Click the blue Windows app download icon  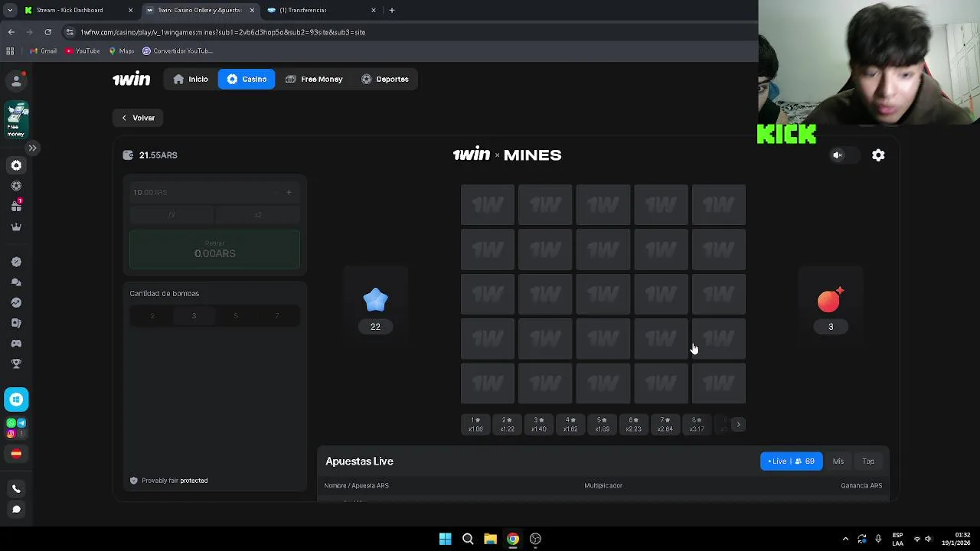[x=16, y=399]
